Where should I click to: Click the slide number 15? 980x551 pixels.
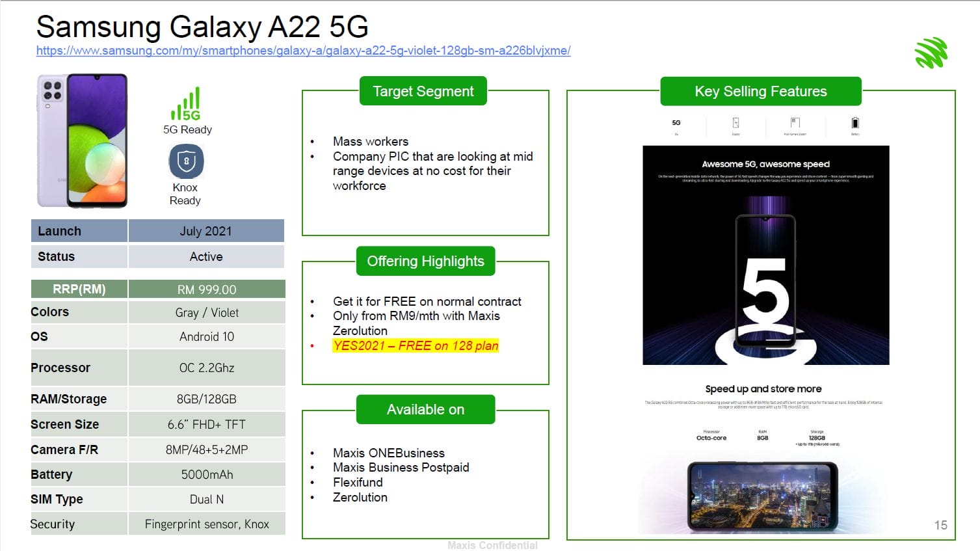[x=941, y=525]
